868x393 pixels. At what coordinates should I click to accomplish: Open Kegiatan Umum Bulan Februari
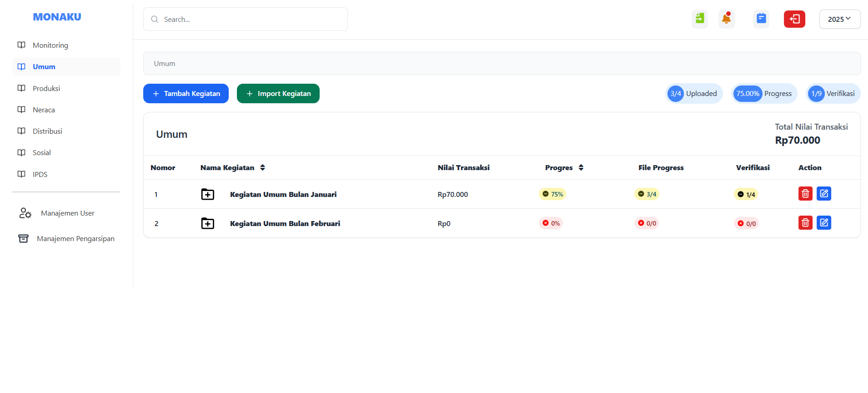tap(285, 224)
